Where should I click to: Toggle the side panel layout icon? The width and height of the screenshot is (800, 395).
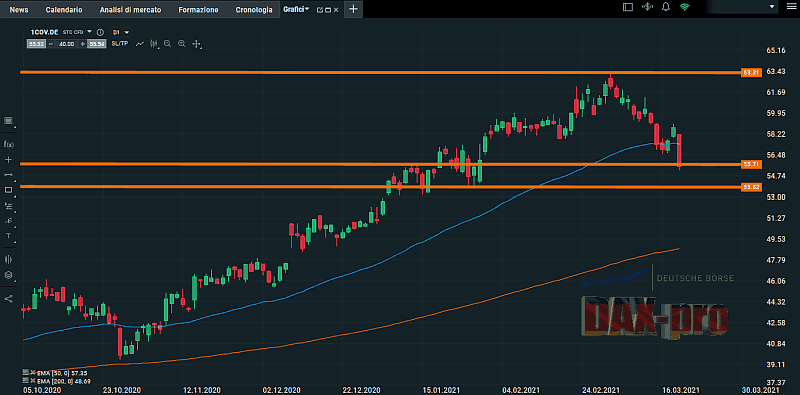tap(628, 7)
